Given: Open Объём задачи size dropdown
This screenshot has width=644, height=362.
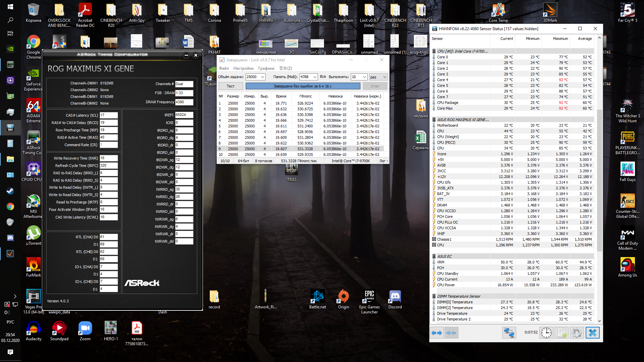Looking at the screenshot, I should point(263,77).
